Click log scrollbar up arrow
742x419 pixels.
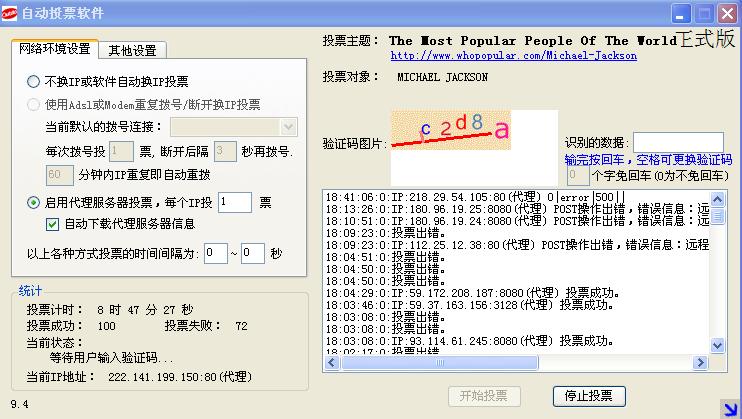click(717, 199)
